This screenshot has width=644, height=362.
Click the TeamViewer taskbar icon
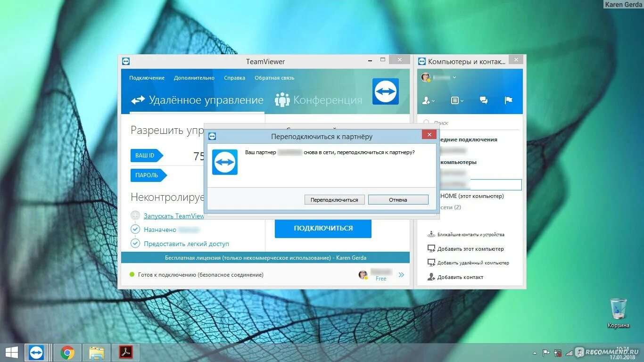(37, 353)
